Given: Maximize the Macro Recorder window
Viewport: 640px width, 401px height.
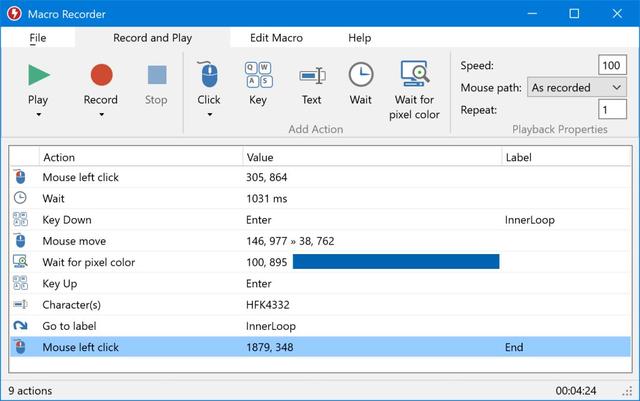Looking at the screenshot, I should point(574,13).
